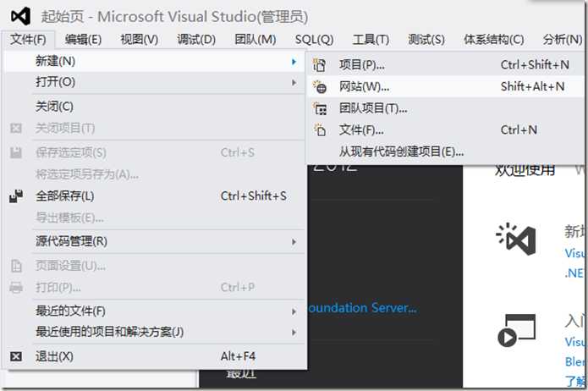Click the .NE link on start page

coord(574,273)
